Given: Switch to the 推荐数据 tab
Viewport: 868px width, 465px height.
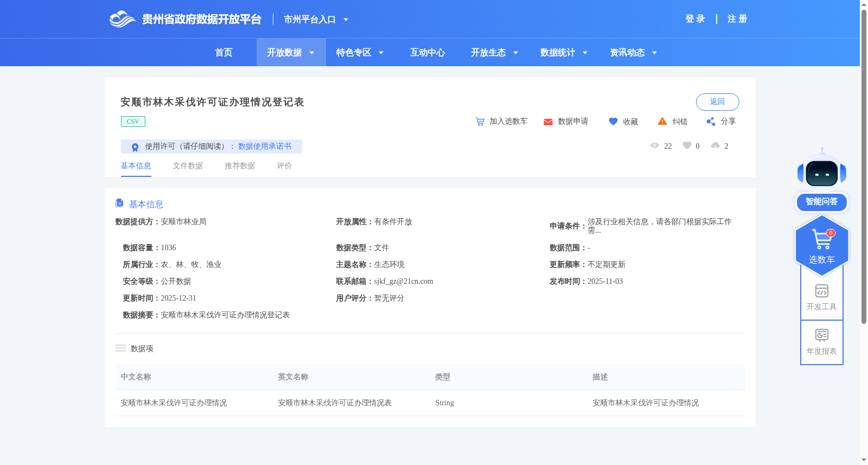Looking at the screenshot, I should (240, 166).
